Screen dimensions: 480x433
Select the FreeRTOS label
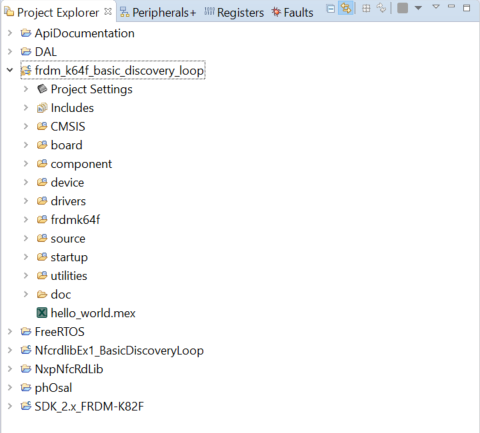point(60,332)
